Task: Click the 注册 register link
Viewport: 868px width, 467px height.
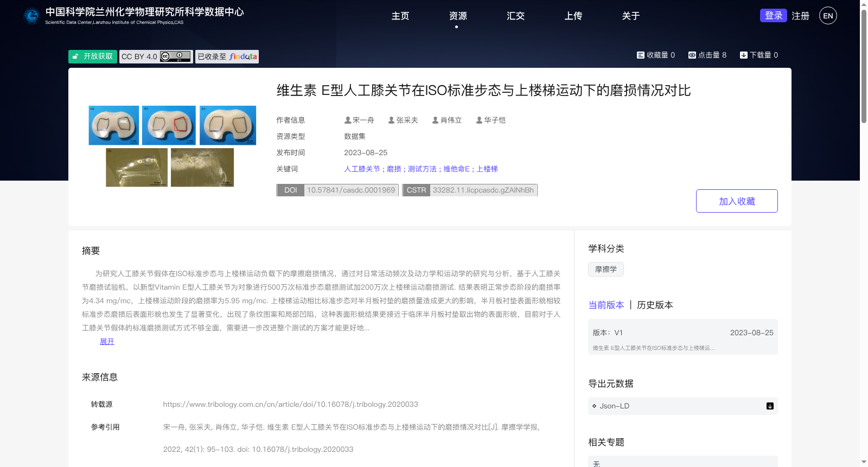Action: tap(800, 16)
